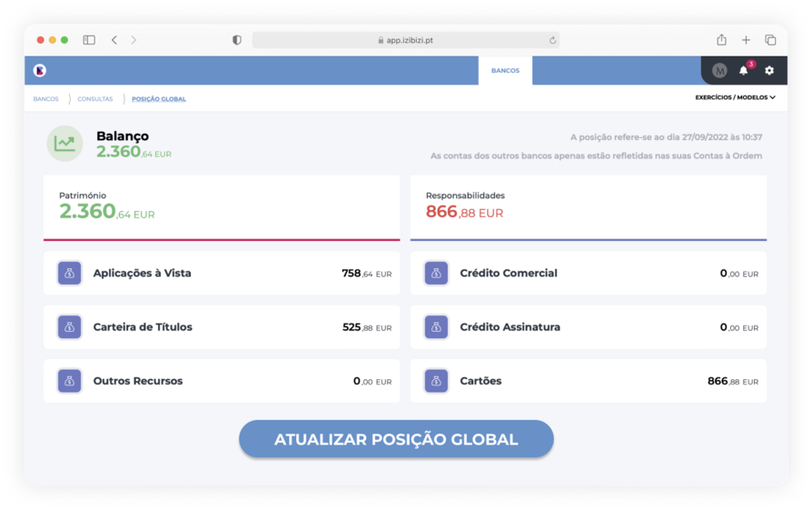Click the browser Share icon

(721, 40)
